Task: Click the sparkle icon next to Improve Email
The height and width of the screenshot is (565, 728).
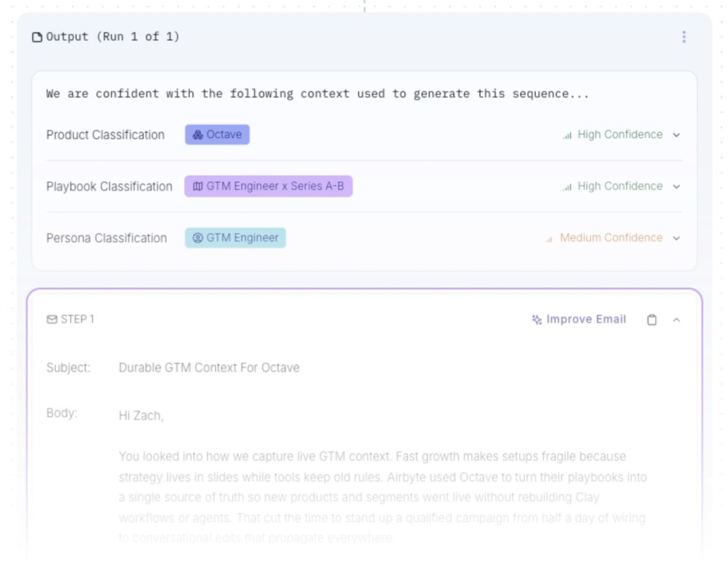Action: (537, 319)
